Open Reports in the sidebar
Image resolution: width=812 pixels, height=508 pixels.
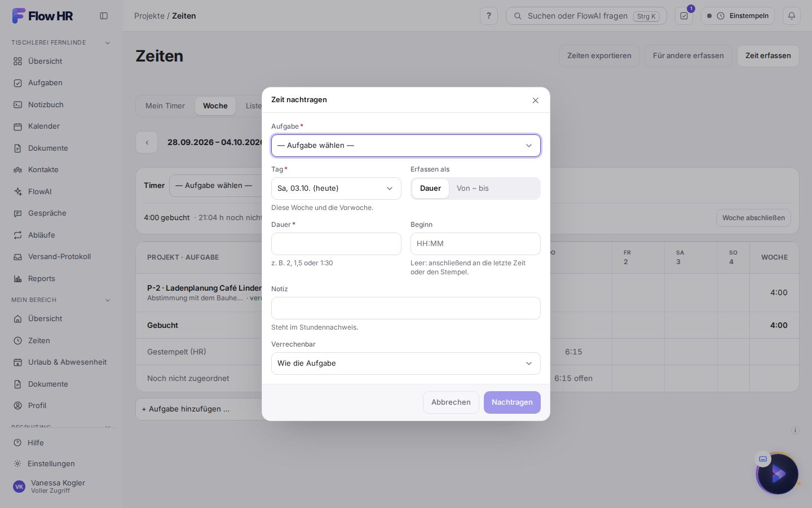click(61, 278)
